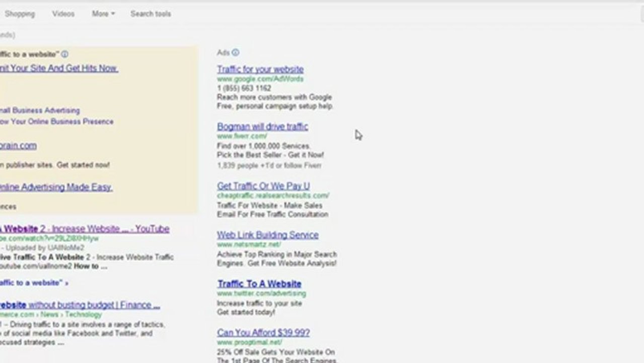Open the Ads info icon in right column
This screenshot has width=644, height=363.
click(236, 52)
